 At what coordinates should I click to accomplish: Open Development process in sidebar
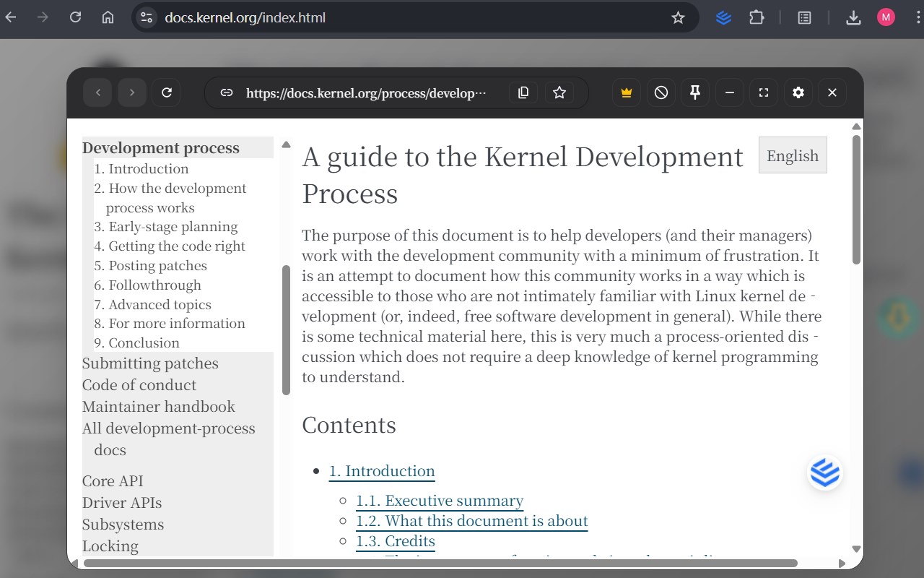pos(161,148)
